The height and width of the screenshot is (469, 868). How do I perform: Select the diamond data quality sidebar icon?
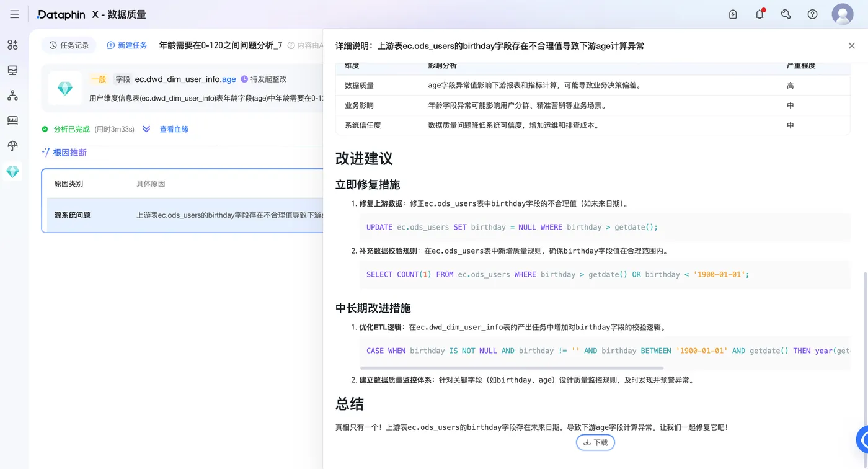click(x=12, y=172)
